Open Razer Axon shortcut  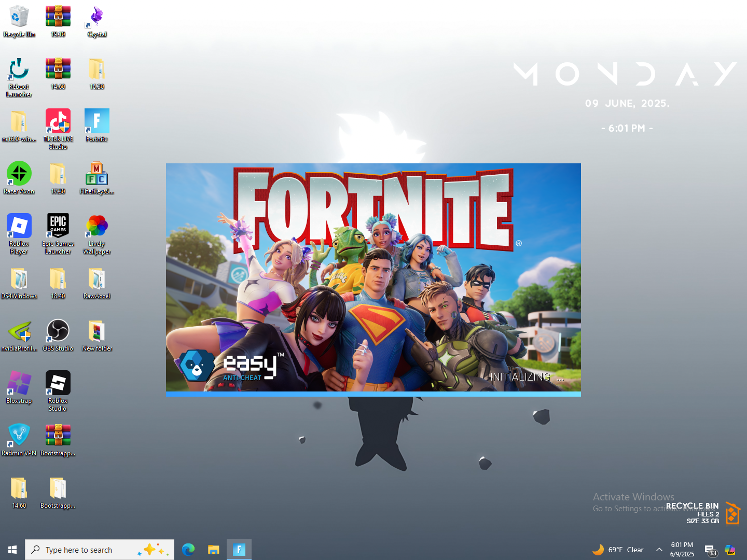(x=19, y=178)
